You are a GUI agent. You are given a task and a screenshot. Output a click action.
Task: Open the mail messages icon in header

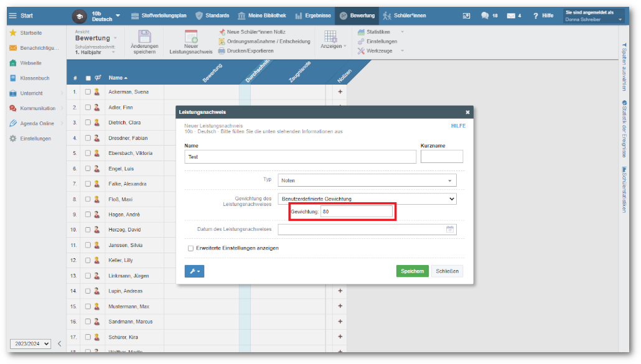click(511, 16)
